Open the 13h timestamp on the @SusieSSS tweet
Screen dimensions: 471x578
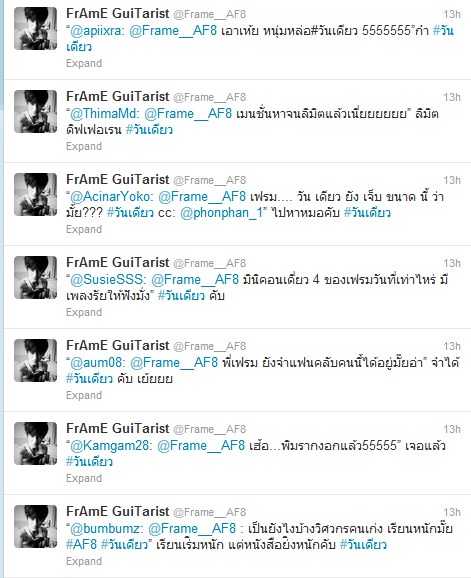tap(452, 263)
